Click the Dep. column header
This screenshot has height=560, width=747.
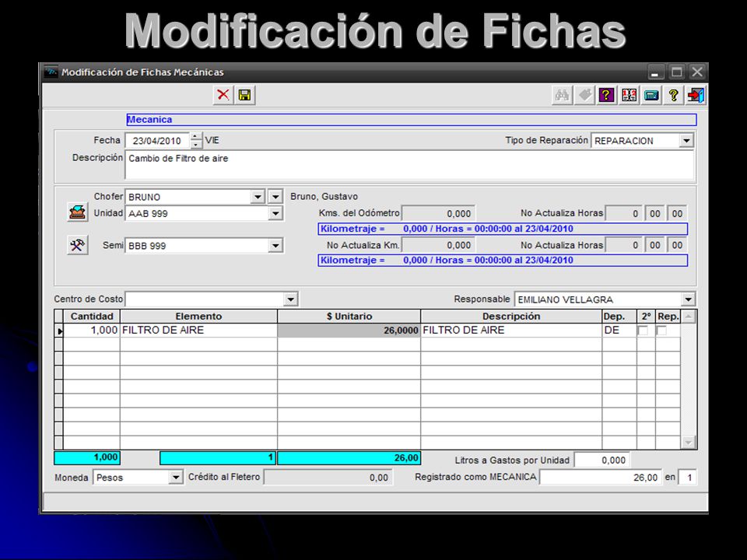tap(619, 317)
